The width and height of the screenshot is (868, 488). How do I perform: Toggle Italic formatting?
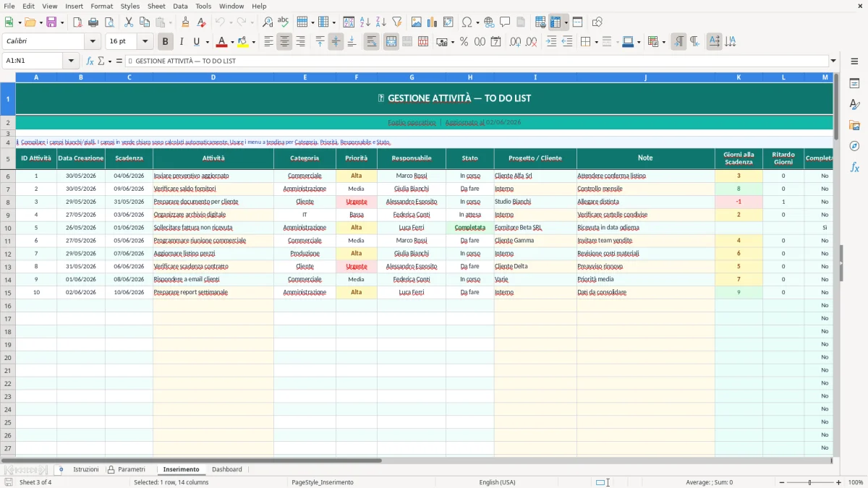(x=182, y=42)
